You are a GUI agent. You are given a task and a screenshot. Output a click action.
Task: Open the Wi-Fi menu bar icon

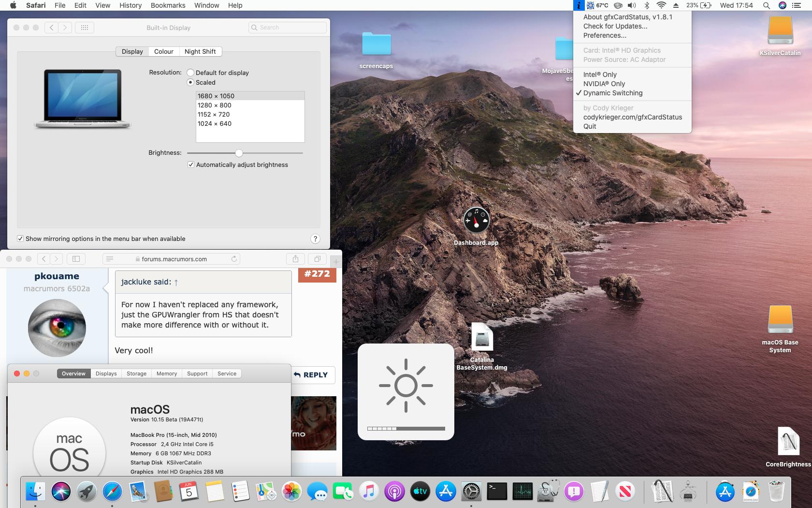pyautogui.click(x=661, y=5)
